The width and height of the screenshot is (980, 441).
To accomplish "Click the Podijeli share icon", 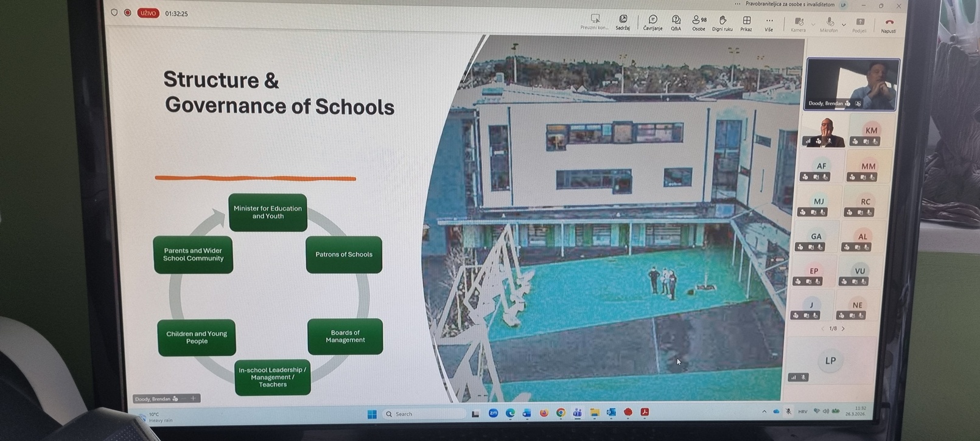I will [x=859, y=24].
